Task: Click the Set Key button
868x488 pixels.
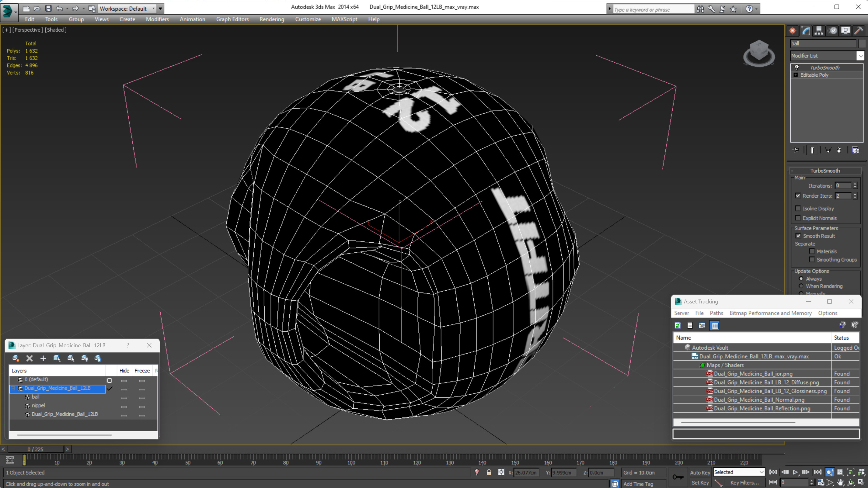Action: point(700,483)
